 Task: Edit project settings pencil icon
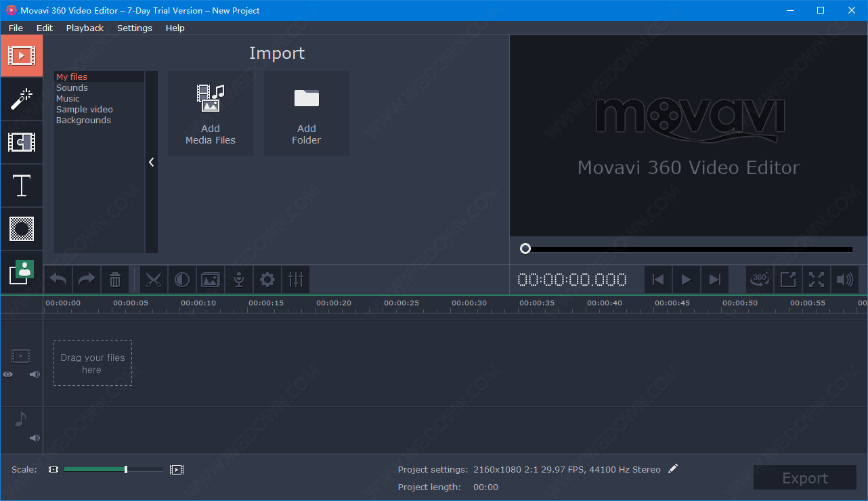click(x=672, y=469)
